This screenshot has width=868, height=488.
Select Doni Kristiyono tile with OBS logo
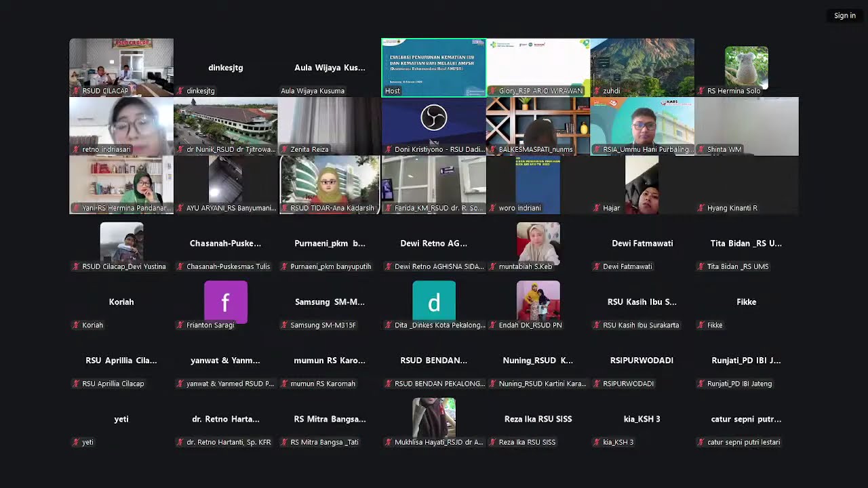pyautogui.click(x=433, y=126)
